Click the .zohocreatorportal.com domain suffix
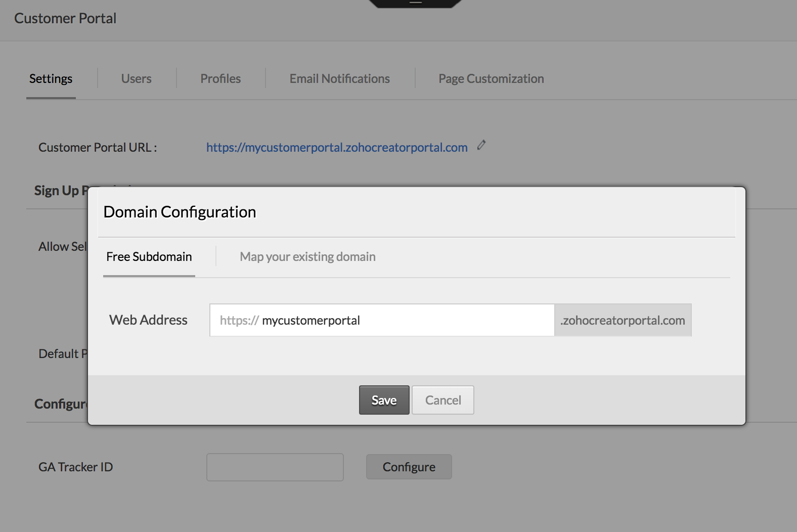Screen dimensions: 797x532 coord(623,320)
